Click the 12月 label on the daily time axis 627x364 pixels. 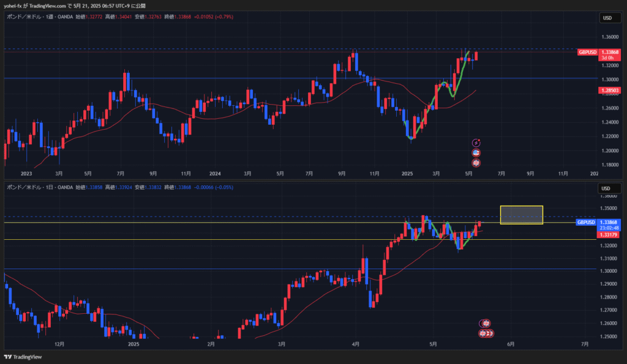[x=59, y=344]
